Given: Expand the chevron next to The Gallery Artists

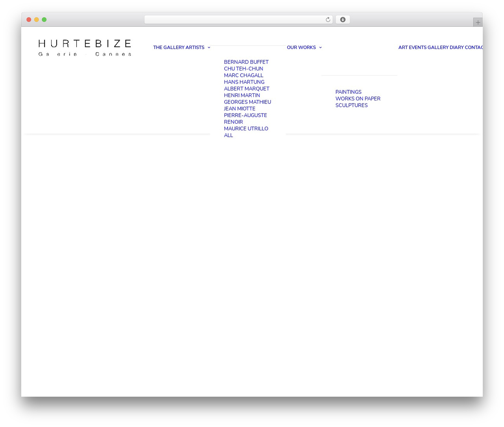Looking at the screenshot, I should coord(209,47).
